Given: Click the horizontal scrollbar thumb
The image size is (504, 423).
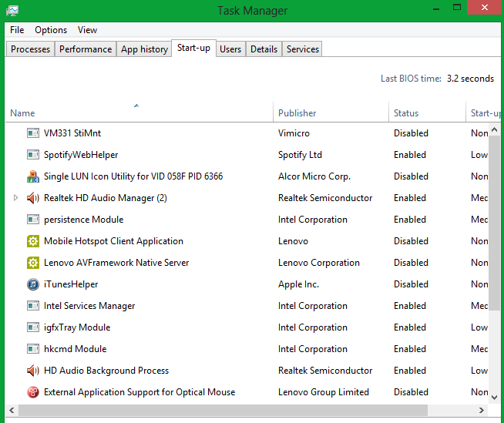Looking at the screenshot, I should click(223, 410).
